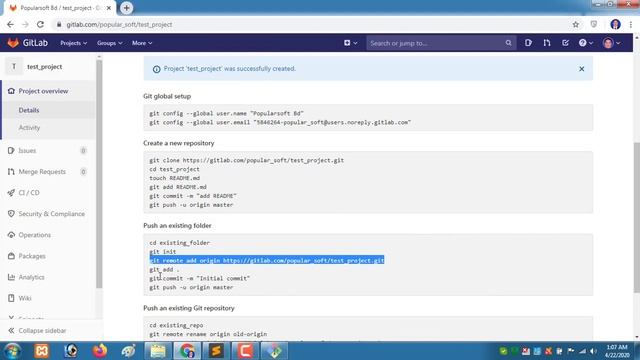This screenshot has width=640, height=360.
Task: Open the Help question mark menu
Action: [586, 43]
